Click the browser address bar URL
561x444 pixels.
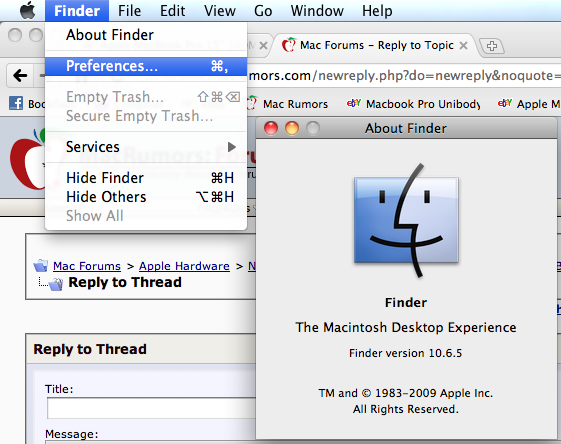(404, 75)
